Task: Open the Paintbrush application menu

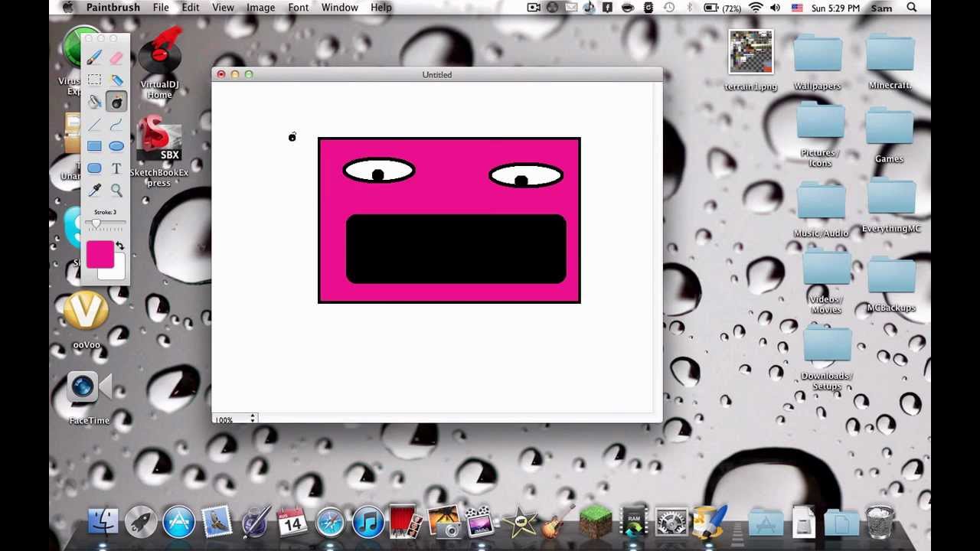Action: tap(113, 8)
